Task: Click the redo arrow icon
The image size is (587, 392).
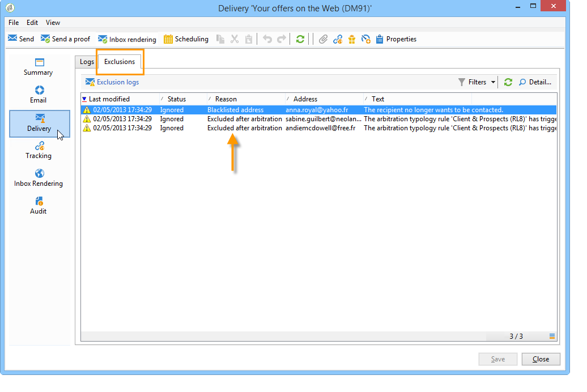Action: click(282, 39)
